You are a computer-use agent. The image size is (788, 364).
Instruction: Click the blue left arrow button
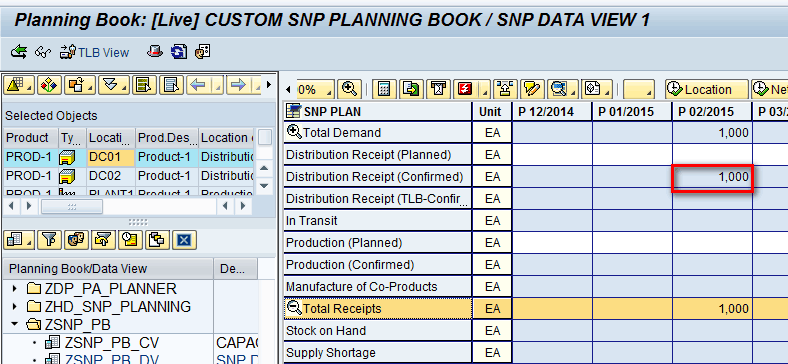[199, 85]
